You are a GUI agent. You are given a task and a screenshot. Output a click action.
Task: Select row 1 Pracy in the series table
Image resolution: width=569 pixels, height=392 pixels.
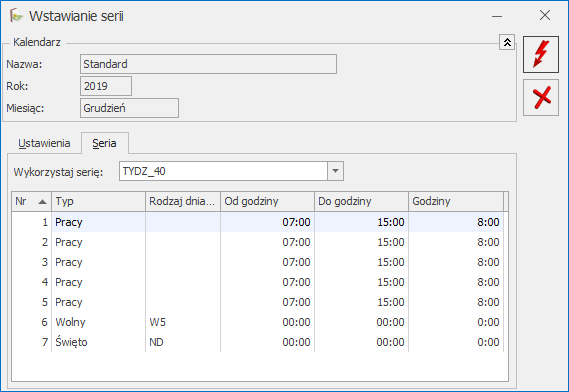(x=258, y=222)
